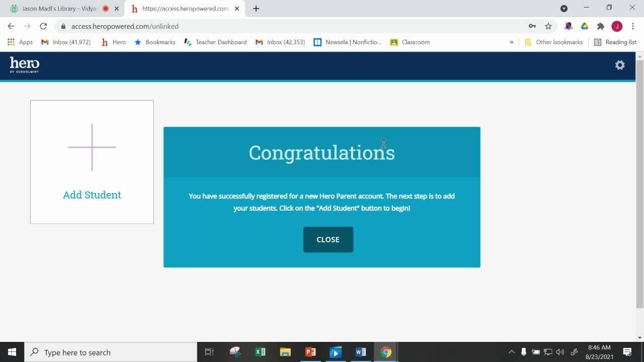Open the Apps bookmark shortcut
The width and height of the screenshot is (644, 362).
20,42
